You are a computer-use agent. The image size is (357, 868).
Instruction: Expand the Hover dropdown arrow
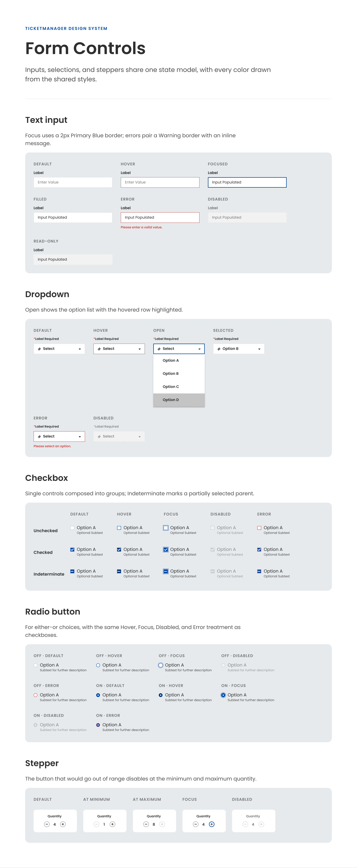click(x=140, y=349)
